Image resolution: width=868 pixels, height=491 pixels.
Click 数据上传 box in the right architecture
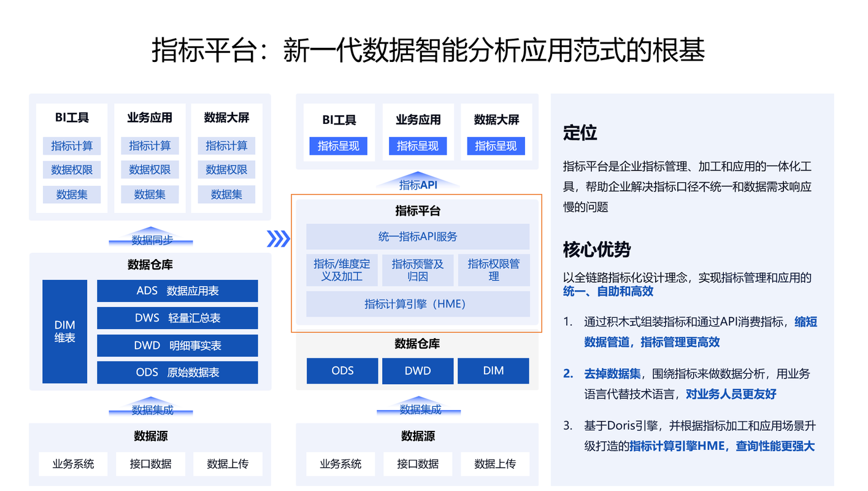495,464
